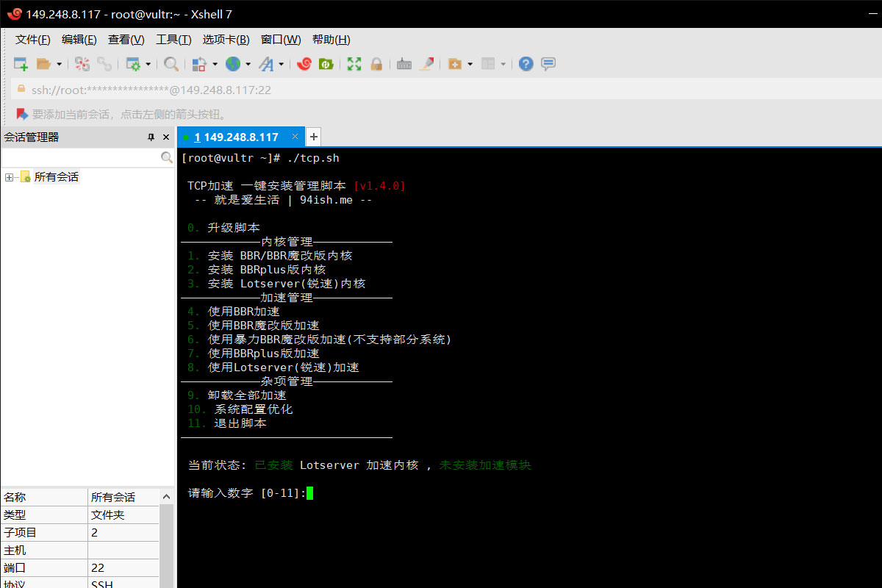
Task: Open the dropdown arrow beside Open folder icon
Action: click(60, 64)
